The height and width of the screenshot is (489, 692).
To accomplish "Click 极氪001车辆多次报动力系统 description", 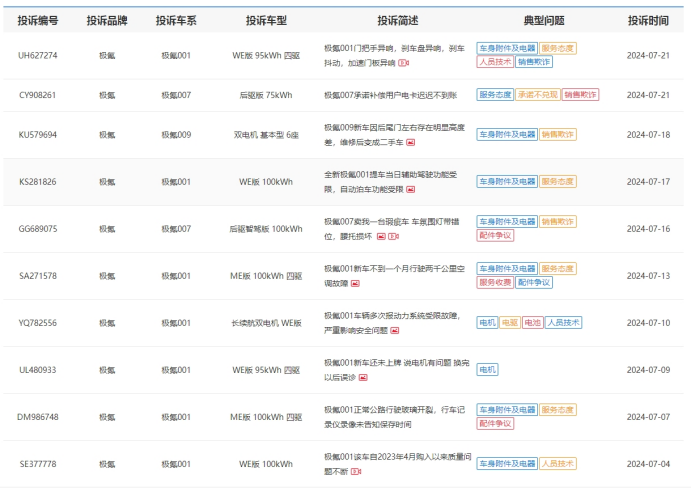I will [392, 323].
